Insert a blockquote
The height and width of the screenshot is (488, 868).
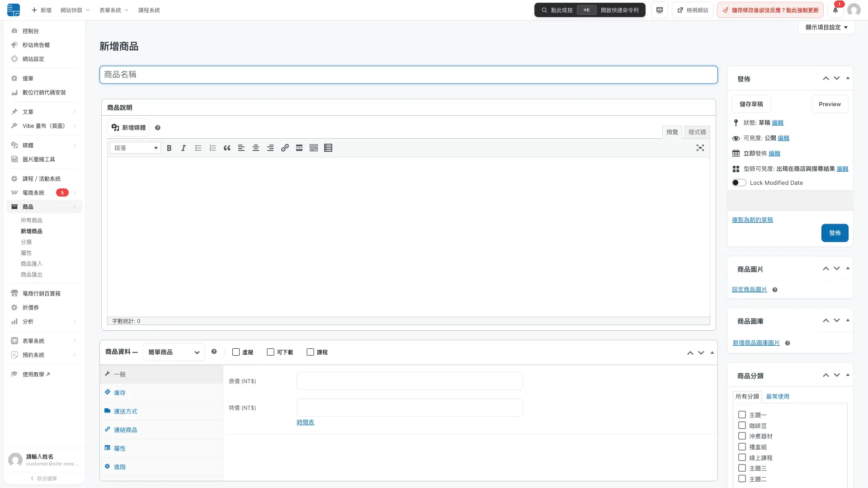[x=227, y=148]
